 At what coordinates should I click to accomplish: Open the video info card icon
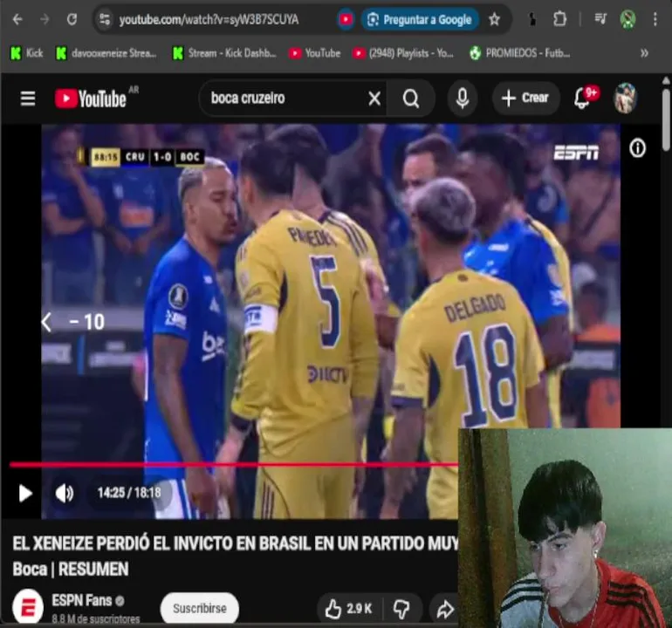pos(637,148)
